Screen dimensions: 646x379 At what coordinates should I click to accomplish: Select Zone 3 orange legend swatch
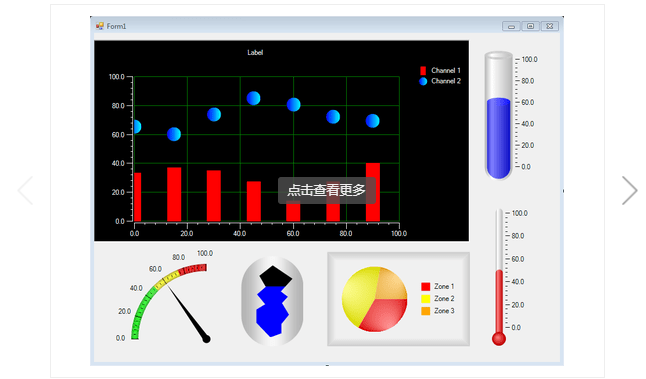point(426,311)
